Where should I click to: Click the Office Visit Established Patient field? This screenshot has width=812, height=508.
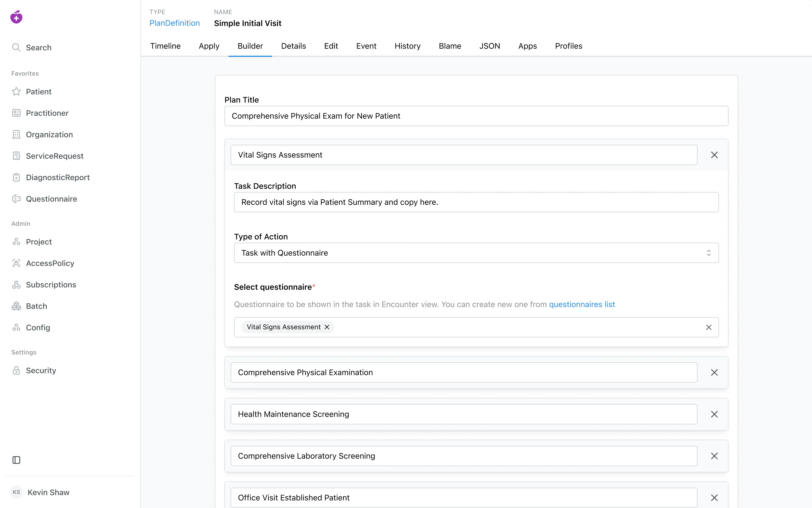click(x=464, y=498)
